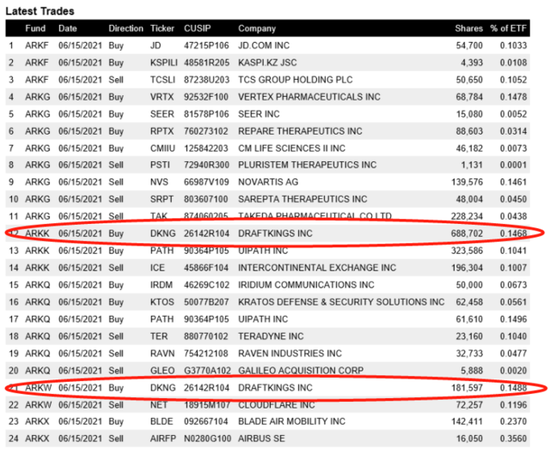The image size is (550, 460).
Task: Click the KSPILI ticker cell
Action: pos(164,63)
